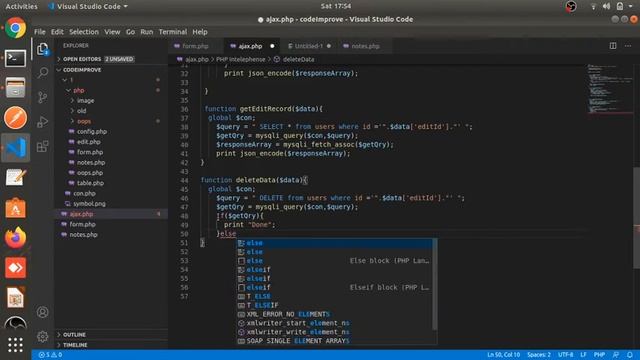
Task: Close unsaved ajax.php tab dot
Action: [272, 46]
